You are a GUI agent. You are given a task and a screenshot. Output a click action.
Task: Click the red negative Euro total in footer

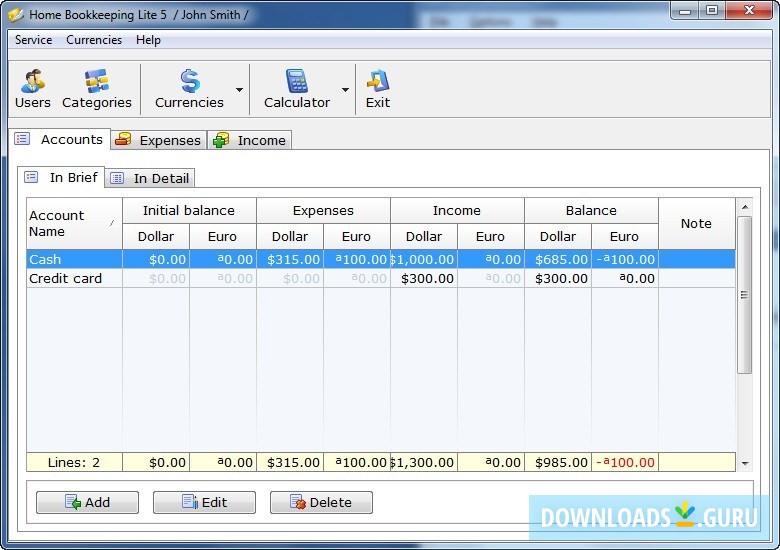coord(625,462)
